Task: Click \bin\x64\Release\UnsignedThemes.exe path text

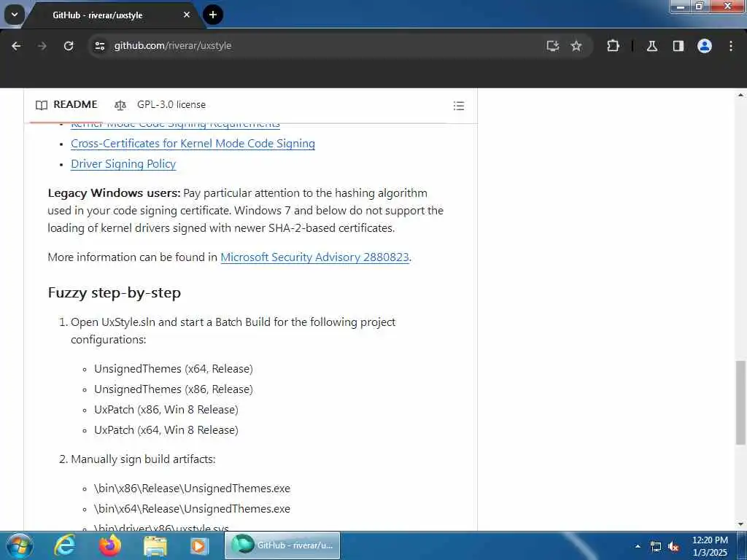Action: tap(192, 509)
